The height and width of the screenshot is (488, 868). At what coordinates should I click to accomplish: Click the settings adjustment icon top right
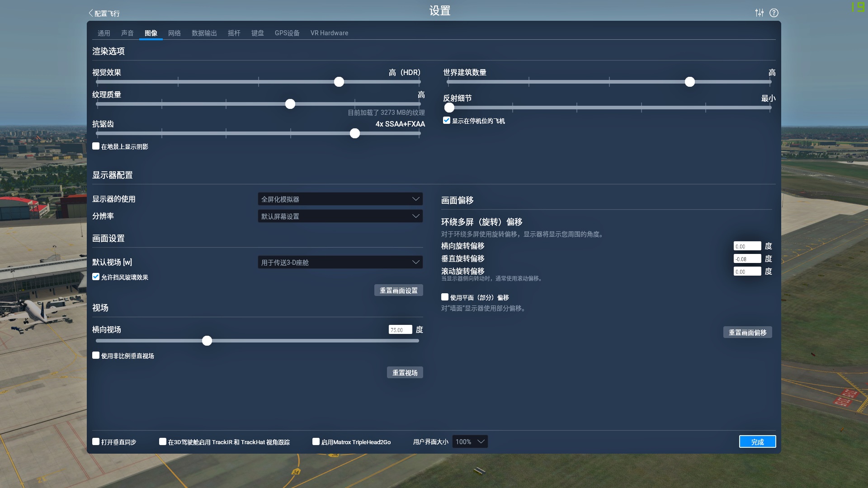760,13
